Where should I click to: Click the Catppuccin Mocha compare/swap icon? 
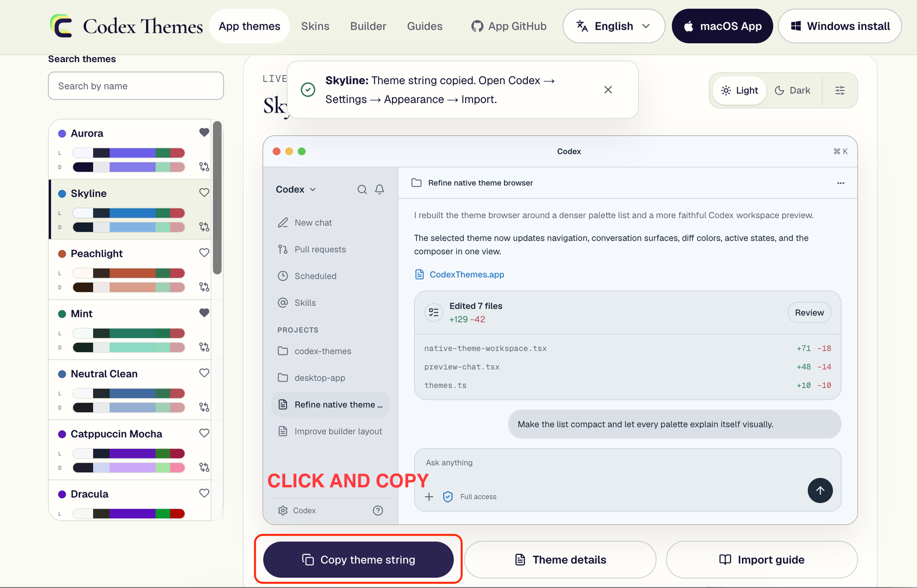pyautogui.click(x=204, y=467)
